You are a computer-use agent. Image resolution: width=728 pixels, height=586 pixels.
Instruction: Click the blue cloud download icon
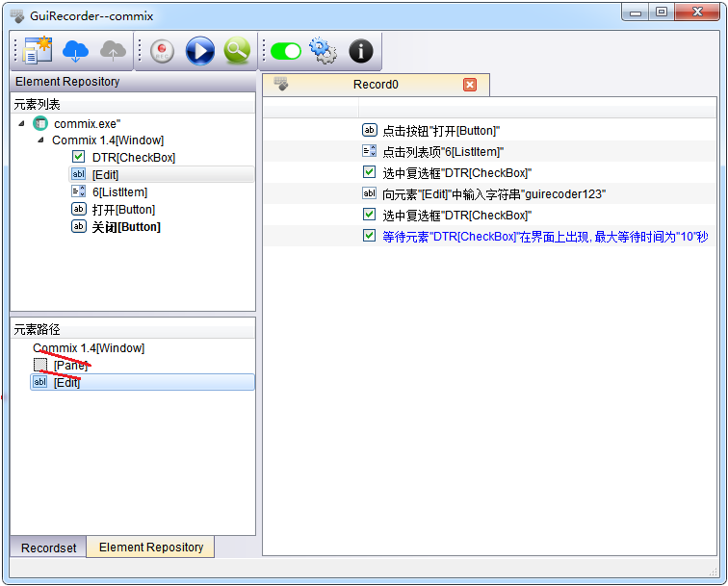[75, 51]
